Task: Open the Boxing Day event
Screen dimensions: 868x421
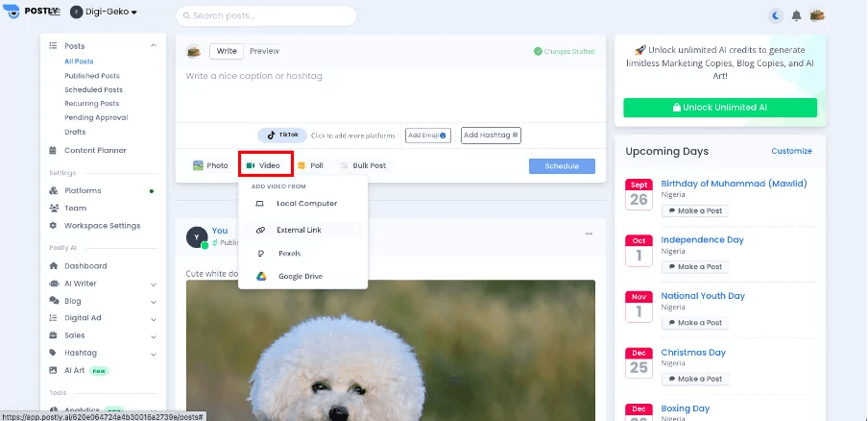Action: (686, 409)
